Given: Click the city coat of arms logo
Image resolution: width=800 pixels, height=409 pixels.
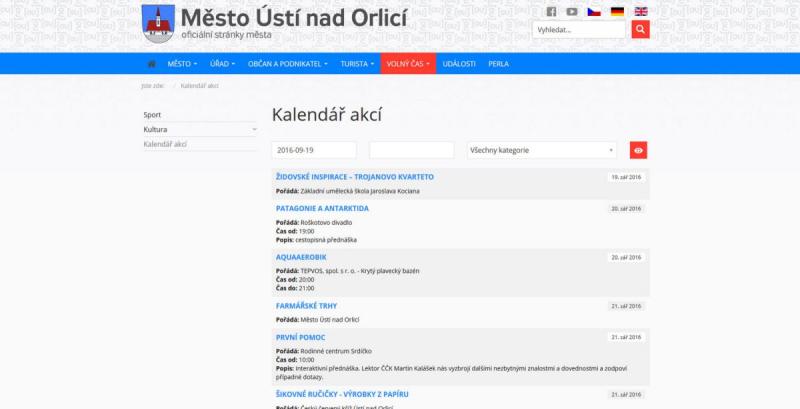Looking at the screenshot, I should click(157, 22).
